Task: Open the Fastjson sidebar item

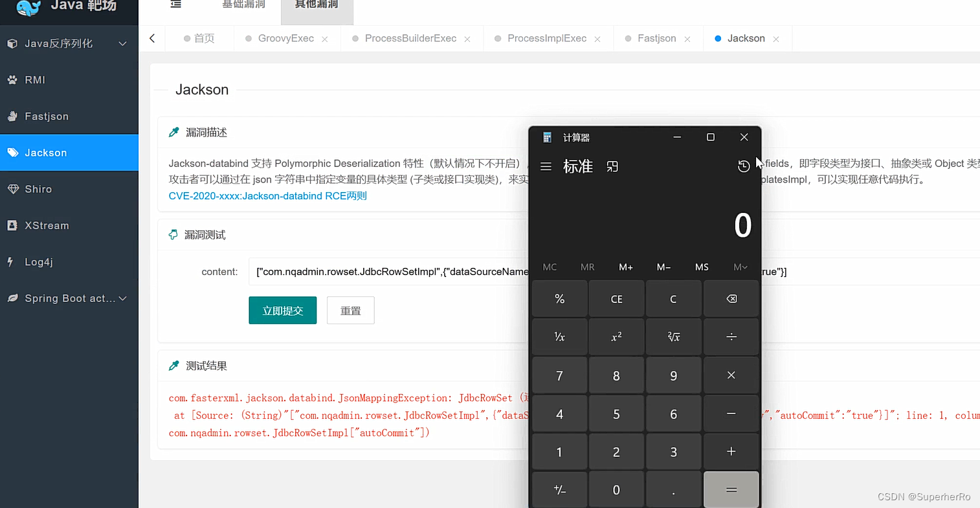Action: pyautogui.click(x=69, y=116)
